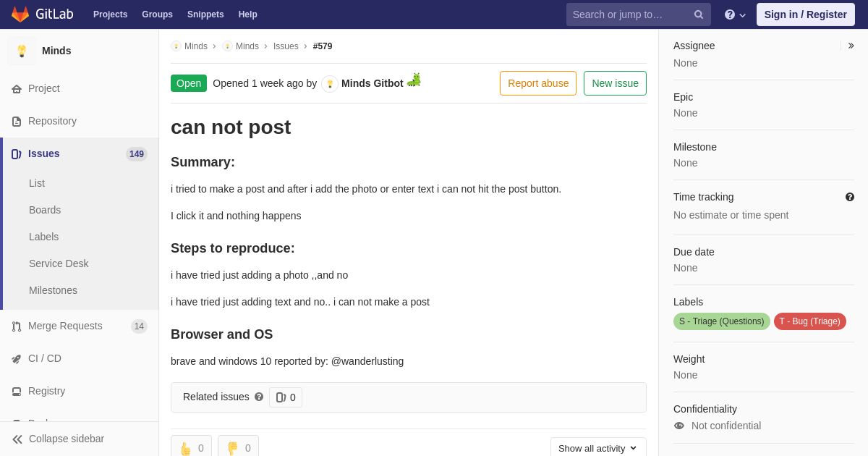Viewport: 868px width, 456px height.
Task: Open Service Desk
Action: tap(59, 263)
